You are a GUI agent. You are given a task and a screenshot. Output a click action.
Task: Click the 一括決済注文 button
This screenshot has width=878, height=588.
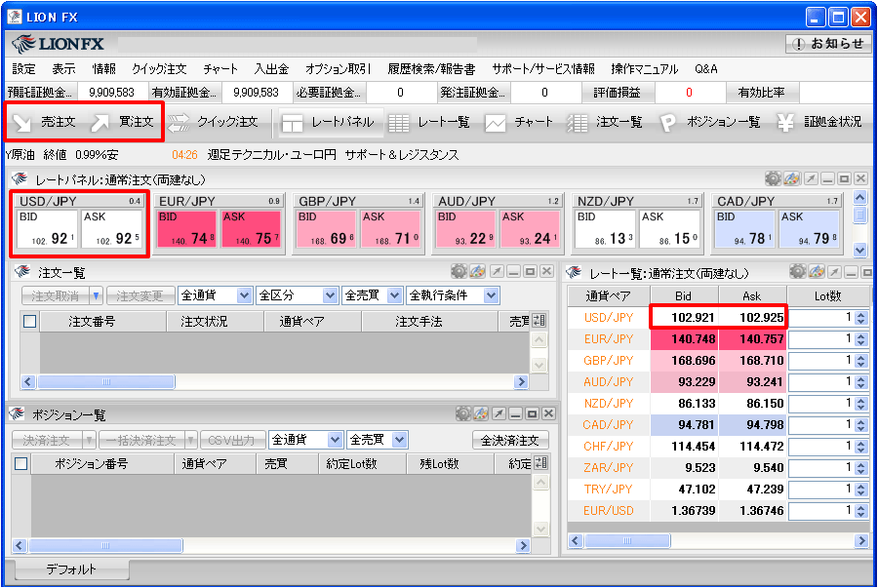(141, 441)
